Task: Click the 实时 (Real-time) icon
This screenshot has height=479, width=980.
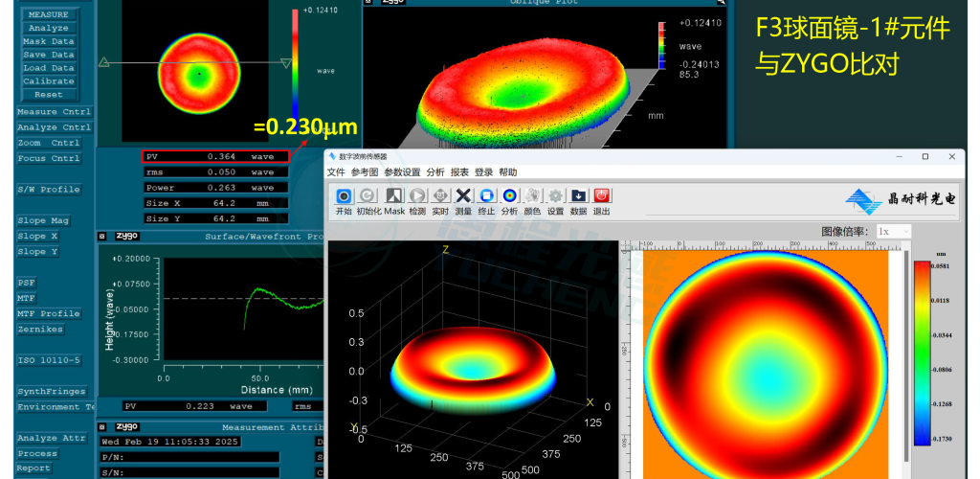Action: point(440,195)
